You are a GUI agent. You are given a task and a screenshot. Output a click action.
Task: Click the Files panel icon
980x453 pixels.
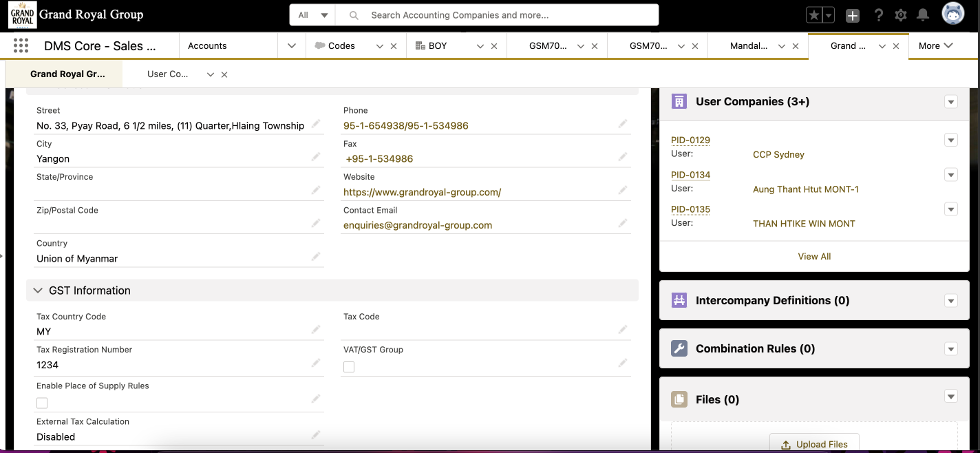click(679, 399)
